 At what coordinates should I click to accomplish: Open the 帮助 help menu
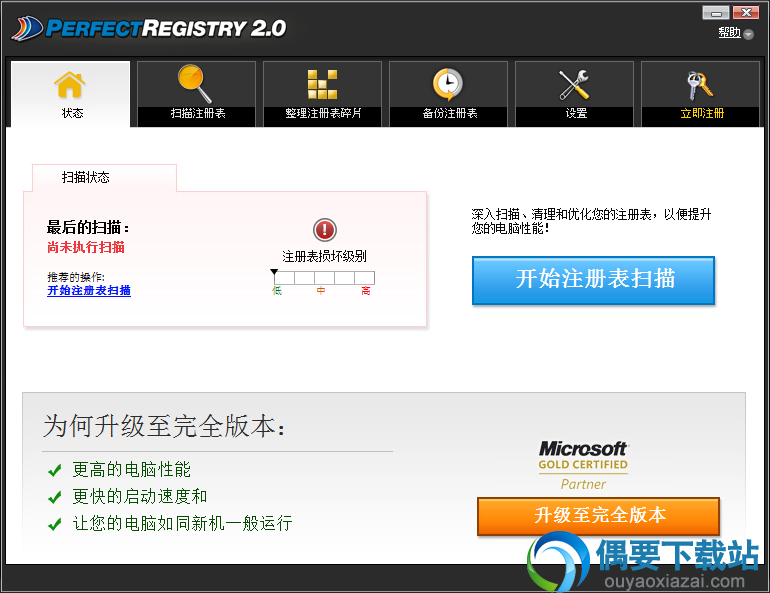729,32
